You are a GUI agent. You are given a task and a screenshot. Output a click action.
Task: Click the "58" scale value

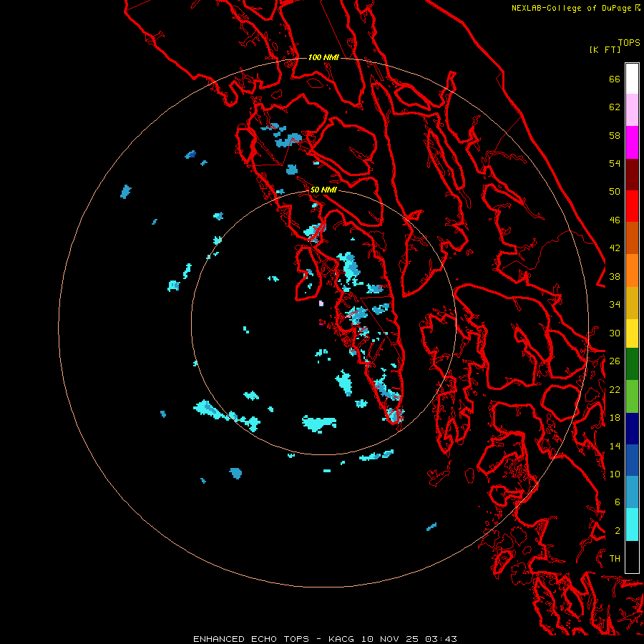(x=615, y=135)
